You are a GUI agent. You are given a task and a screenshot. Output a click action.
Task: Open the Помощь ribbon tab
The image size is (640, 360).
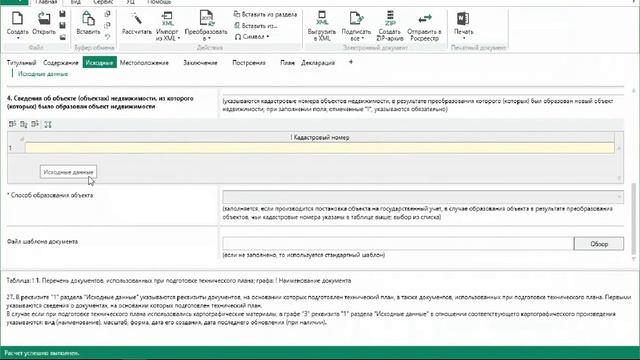[x=159, y=2]
